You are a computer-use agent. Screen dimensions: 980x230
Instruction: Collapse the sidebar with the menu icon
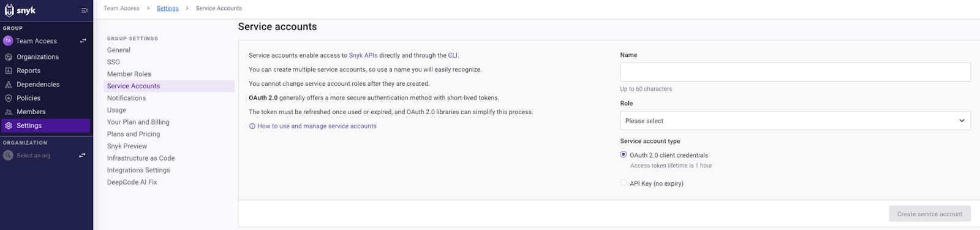pyautogui.click(x=85, y=10)
